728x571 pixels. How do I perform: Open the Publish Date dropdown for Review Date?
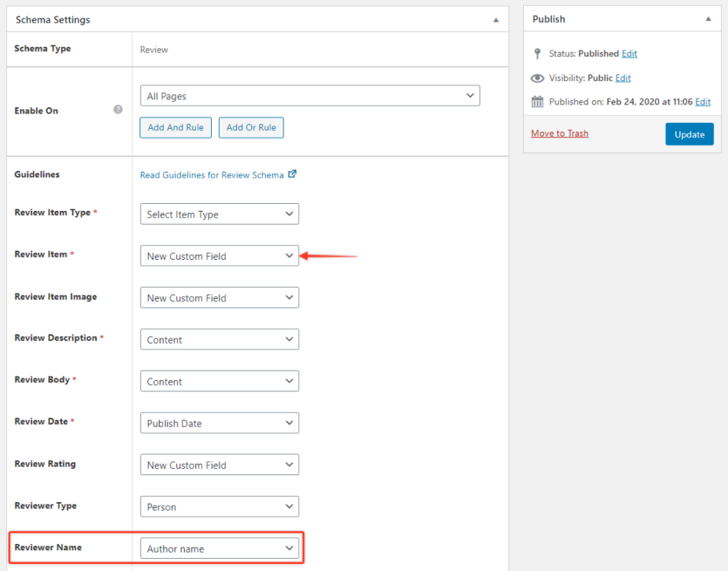(x=219, y=422)
